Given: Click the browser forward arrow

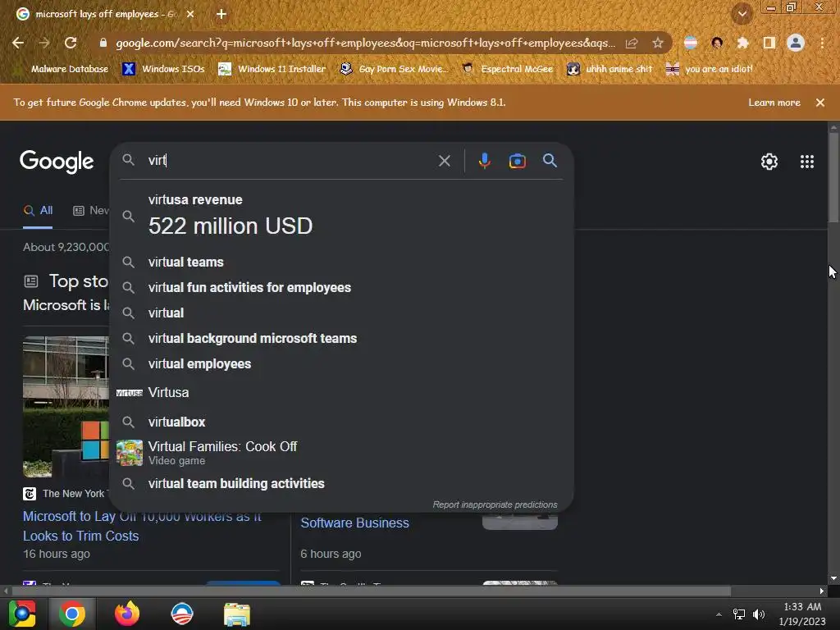Looking at the screenshot, I should [44, 43].
